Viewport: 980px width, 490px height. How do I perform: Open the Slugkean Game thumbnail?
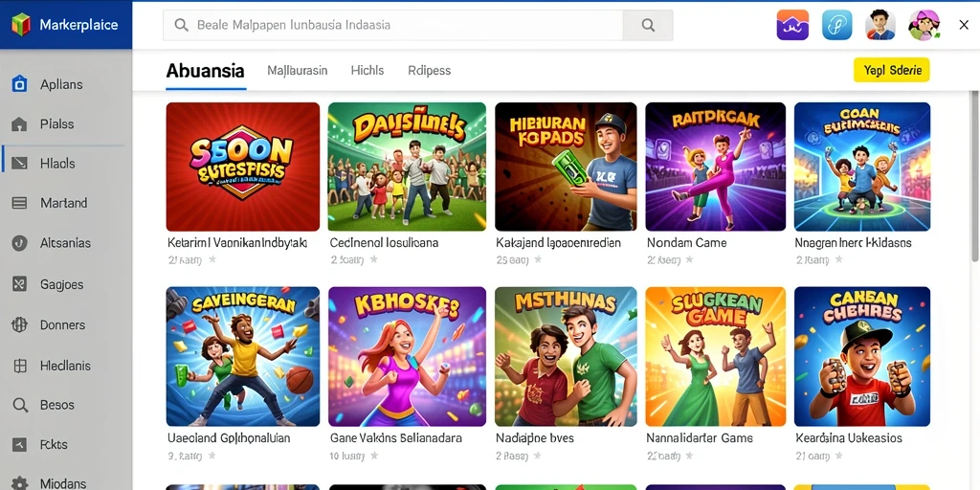coord(715,356)
